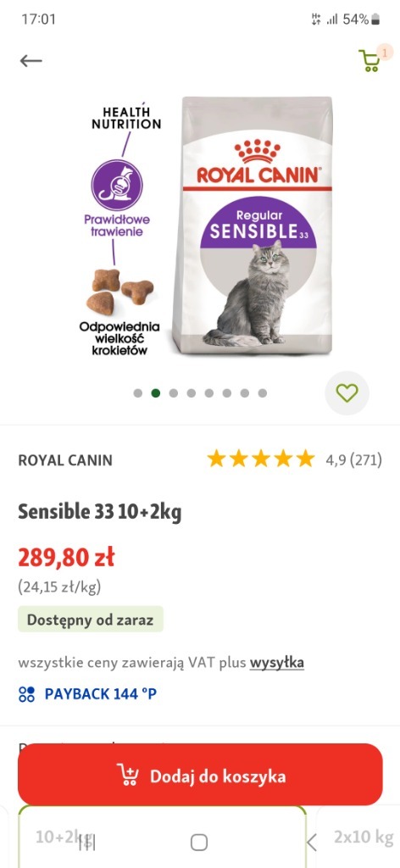Go to third image carousel dot
This screenshot has width=400, height=868.
click(x=173, y=393)
